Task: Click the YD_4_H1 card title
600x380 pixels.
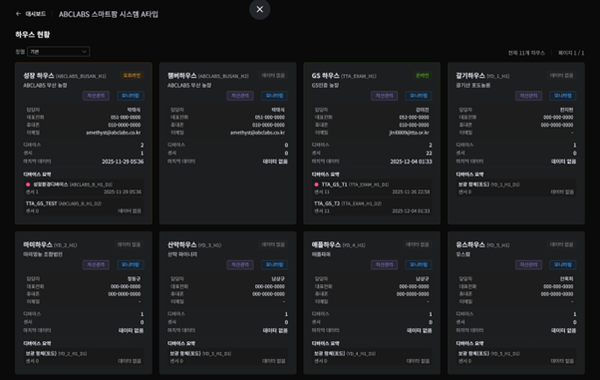Action: coord(326,245)
